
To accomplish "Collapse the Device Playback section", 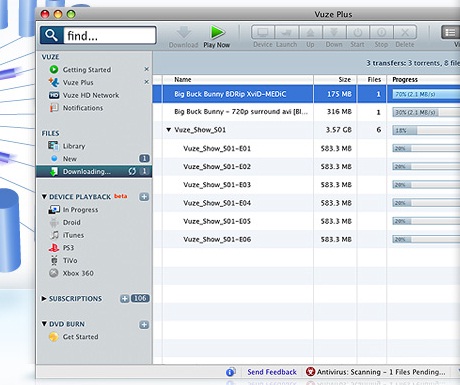I will [x=44, y=197].
